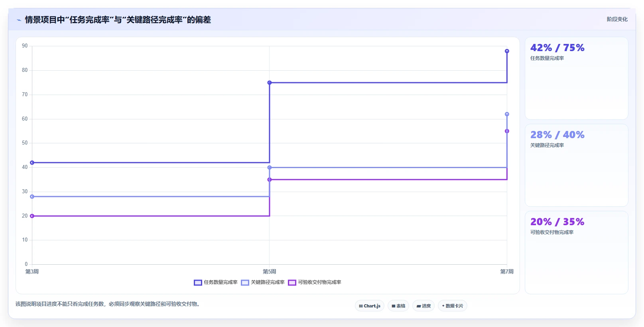The width and height of the screenshot is (644, 327).
Task: Click the y-axis value 90
Action: [25, 46]
